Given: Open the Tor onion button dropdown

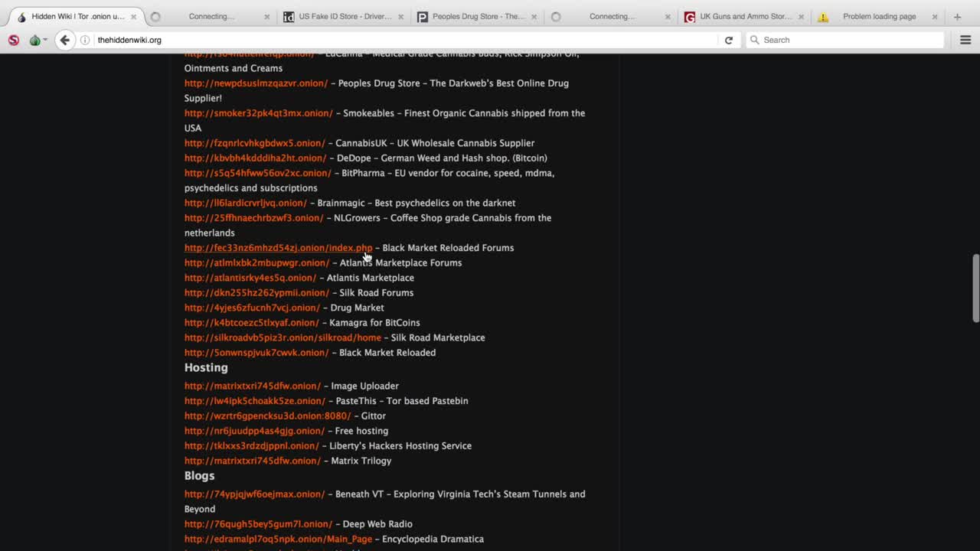Looking at the screenshot, I should (38, 40).
